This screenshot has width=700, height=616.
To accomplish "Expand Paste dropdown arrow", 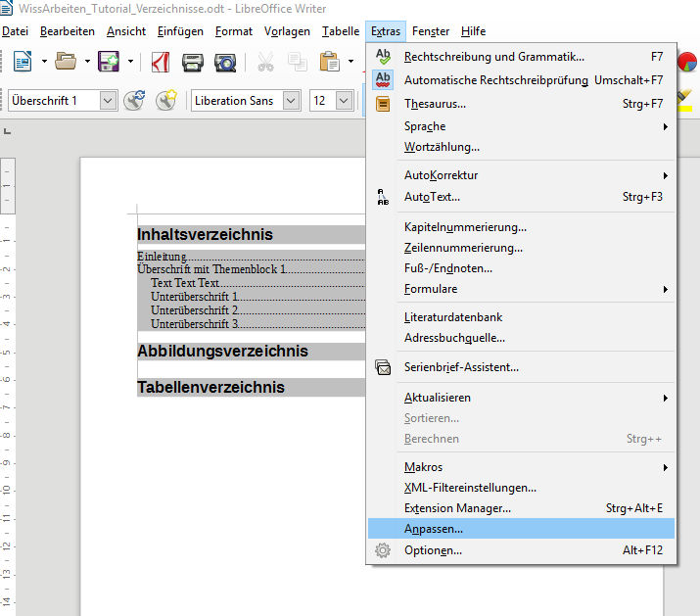I will pos(350,61).
